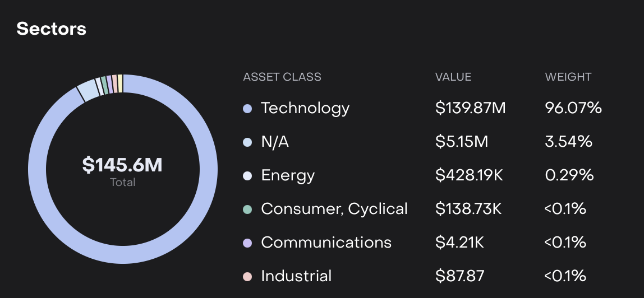Viewport: 644px width, 298px height.
Task: Click the $145.6M total in donut center
Action: tap(122, 165)
